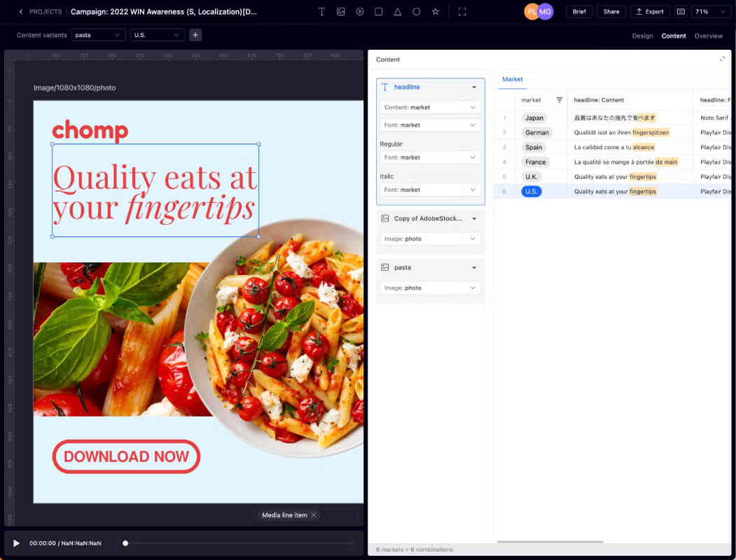Open the pasta content variant dropdown
736x560 pixels.
coord(98,35)
